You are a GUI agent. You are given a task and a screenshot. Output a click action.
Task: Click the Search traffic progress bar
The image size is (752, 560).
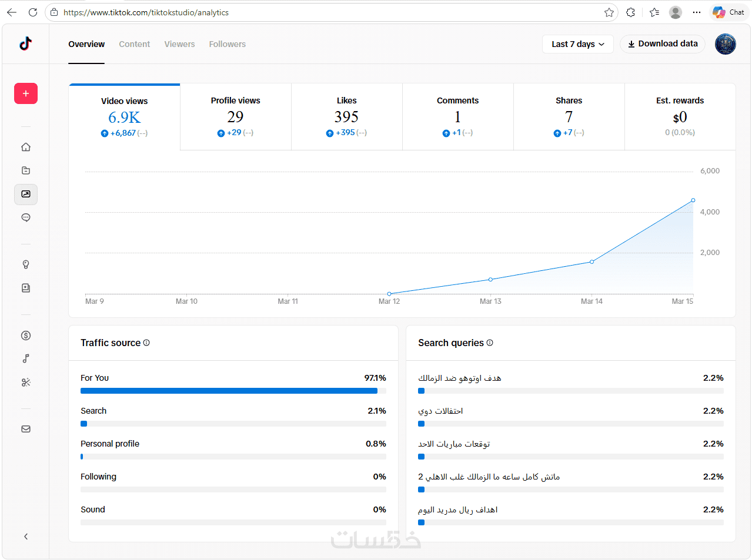pyautogui.click(x=233, y=424)
